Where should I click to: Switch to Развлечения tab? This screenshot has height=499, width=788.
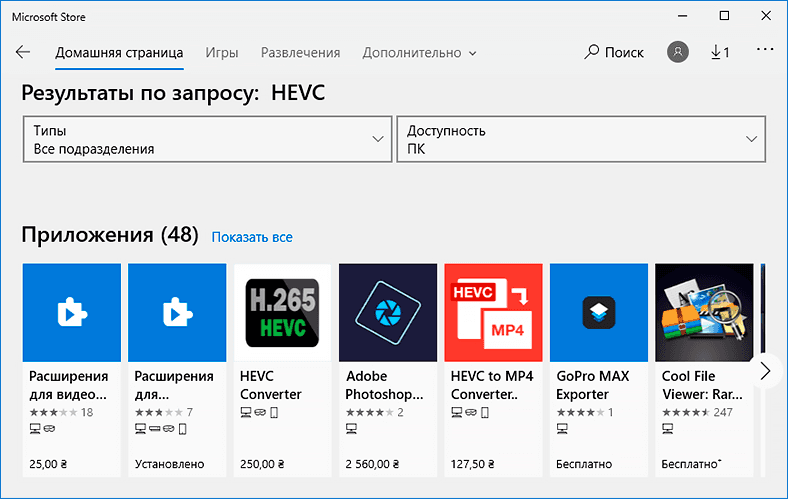pos(300,53)
